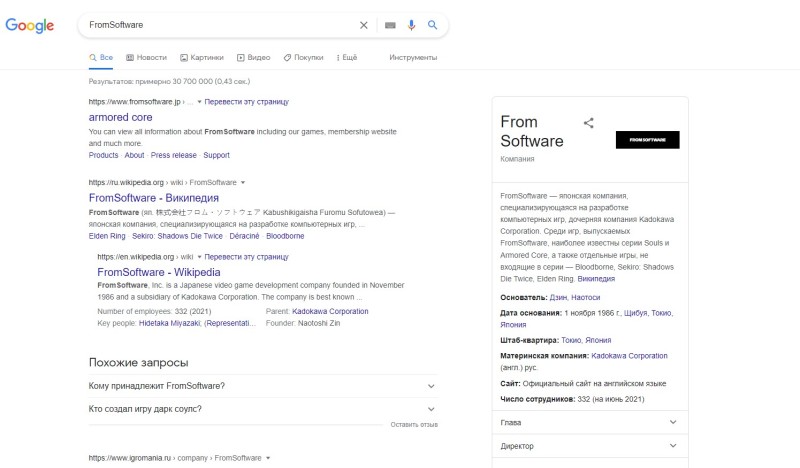Translate the fromsoftware.jp page
800x468 pixels.
tap(246, 102)
